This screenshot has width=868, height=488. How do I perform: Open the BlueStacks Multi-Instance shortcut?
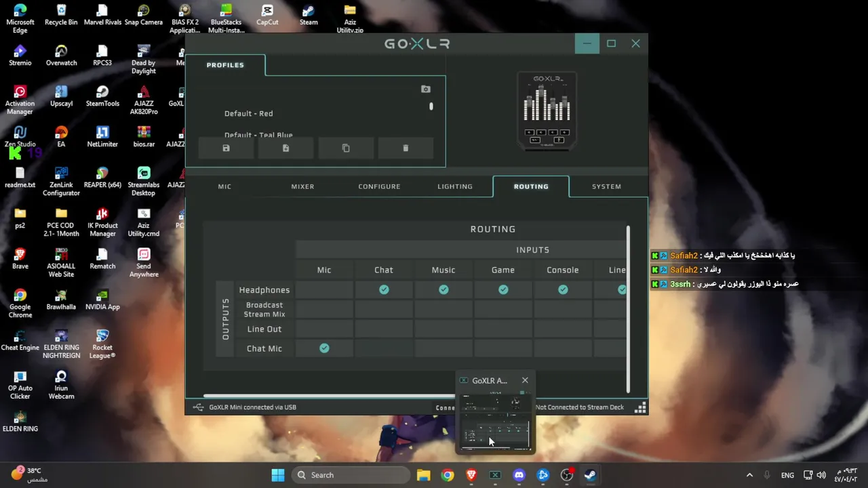[226, 19]
